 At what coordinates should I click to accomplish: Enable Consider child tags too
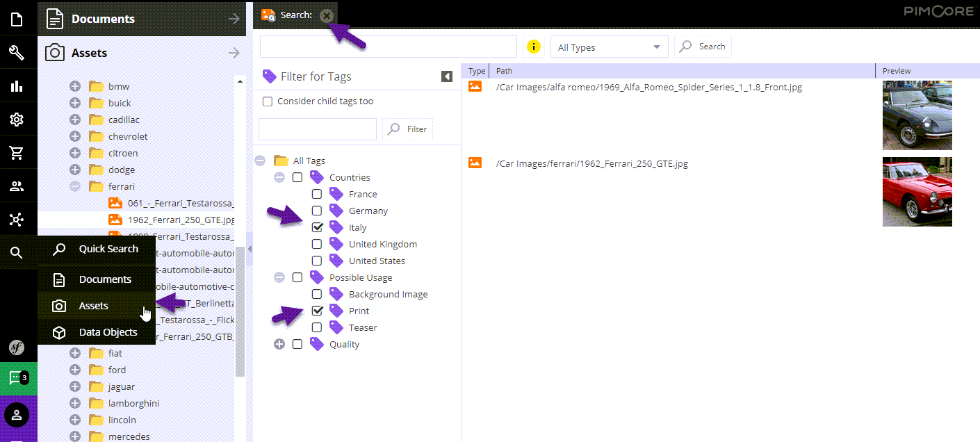268,101
